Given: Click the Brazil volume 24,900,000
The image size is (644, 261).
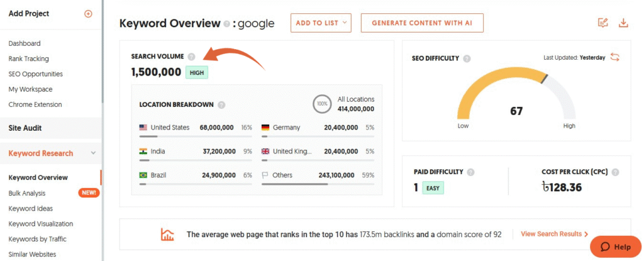Looking at the screenshot, I should click(x=219, y=175).
